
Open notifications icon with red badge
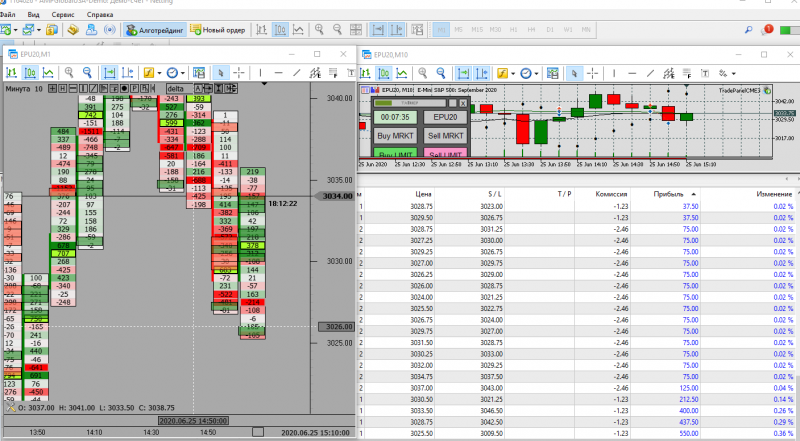767,30
